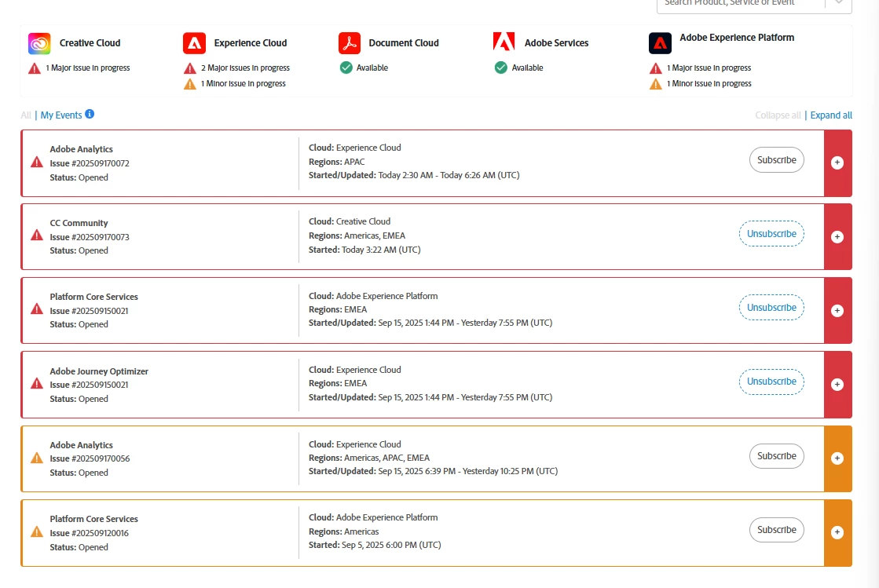879x588 pixels.
Task: Expand Adobe Analytics issue #202509170056 row
Action: click(837, 458)
